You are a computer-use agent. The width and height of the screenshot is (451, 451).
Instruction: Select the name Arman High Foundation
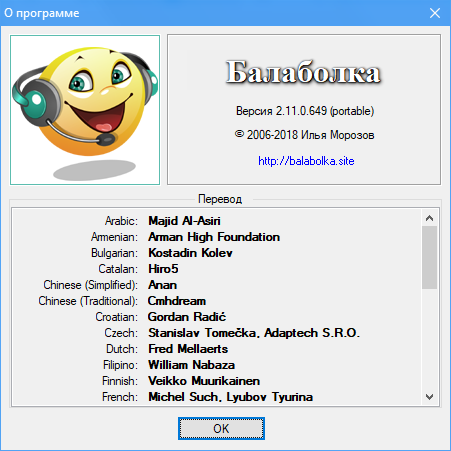(x=214, y=237)
